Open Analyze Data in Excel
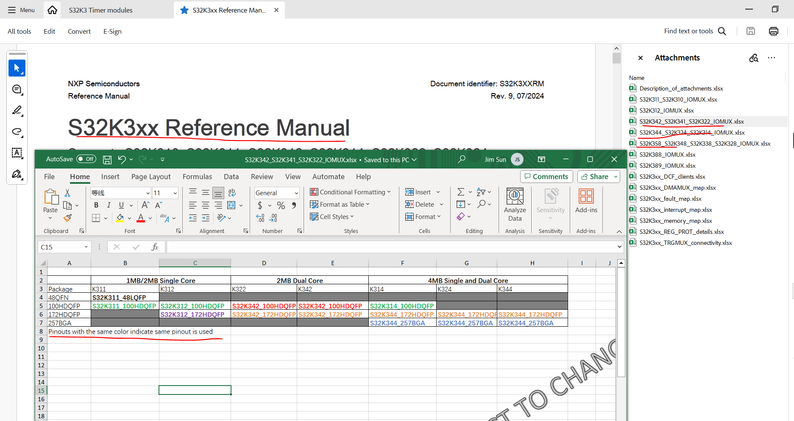 tap(514, 205)
